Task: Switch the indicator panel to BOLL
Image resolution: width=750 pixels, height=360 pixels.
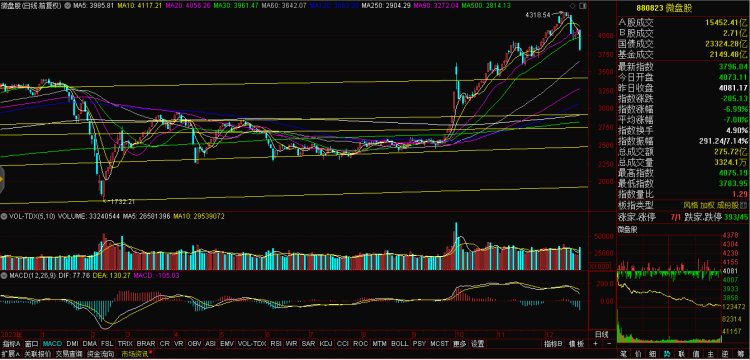Action: point(399,344)
